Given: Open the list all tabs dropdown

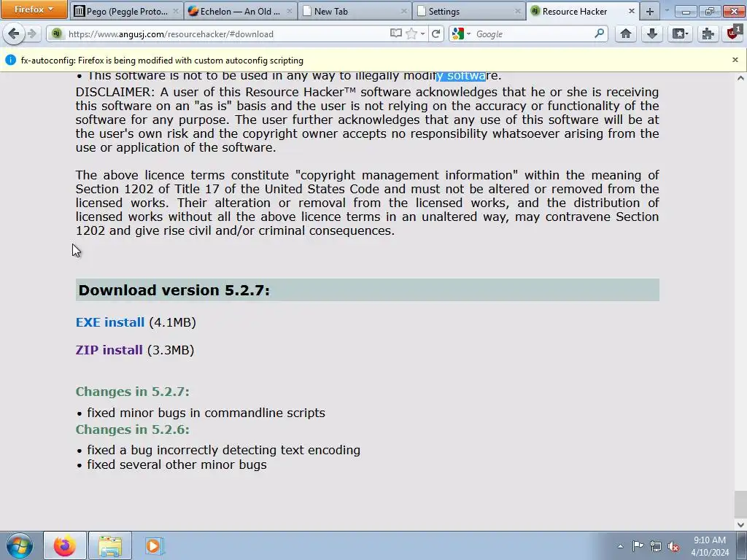Looking at the screenshot, I should (667, 10).
